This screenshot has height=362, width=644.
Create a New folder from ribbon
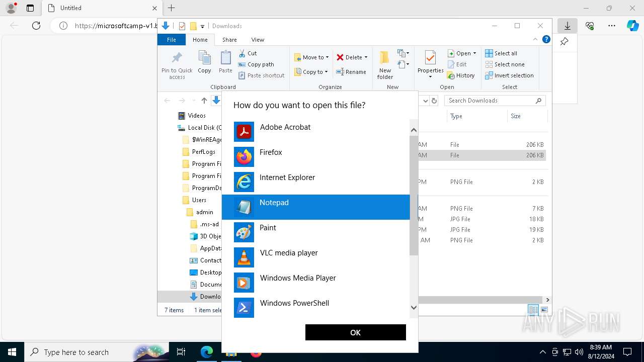[385, 64]
